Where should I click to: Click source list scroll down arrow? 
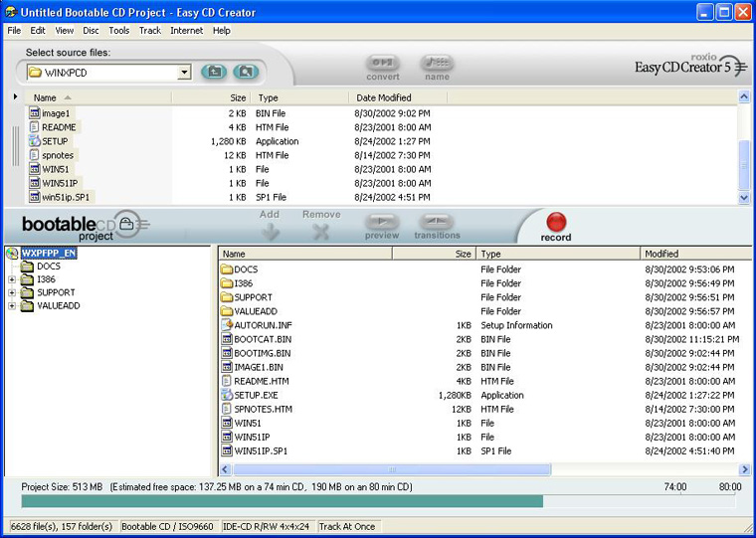pos(744,197)
